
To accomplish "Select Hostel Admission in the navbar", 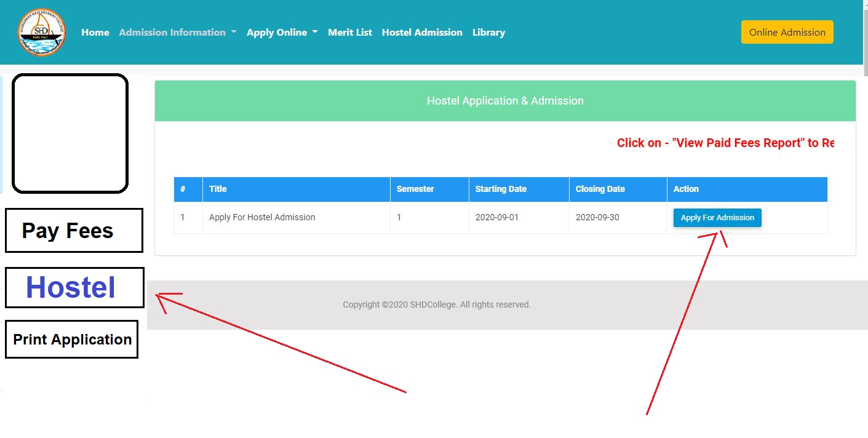I will 422,33.
